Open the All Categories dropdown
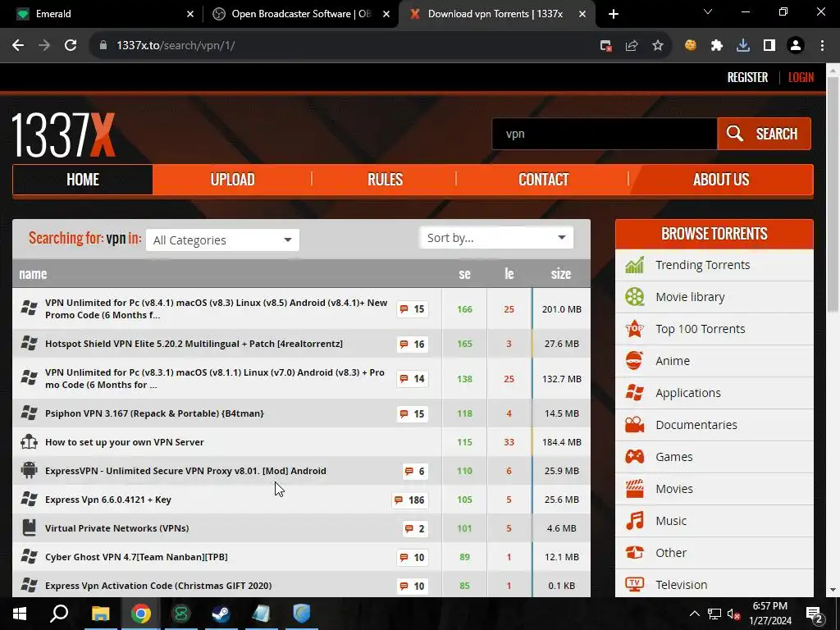The image size is (840, 630). (222, 240)
